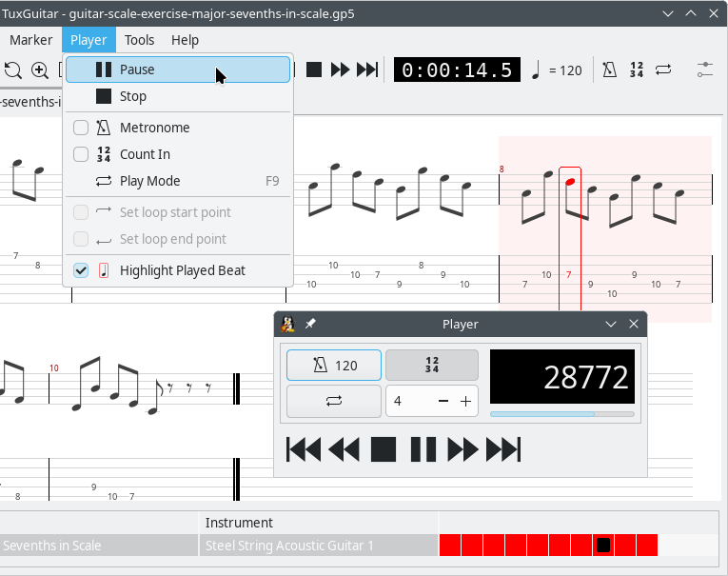The image size is (728, 576).
Task: Click the fast-forward icon in main toolbar
Action: 341,70
